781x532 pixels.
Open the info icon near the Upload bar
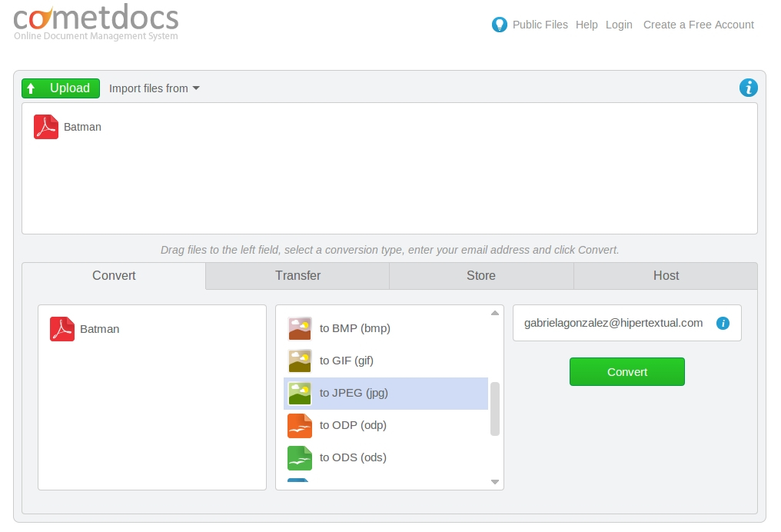[x=748, y=88]
